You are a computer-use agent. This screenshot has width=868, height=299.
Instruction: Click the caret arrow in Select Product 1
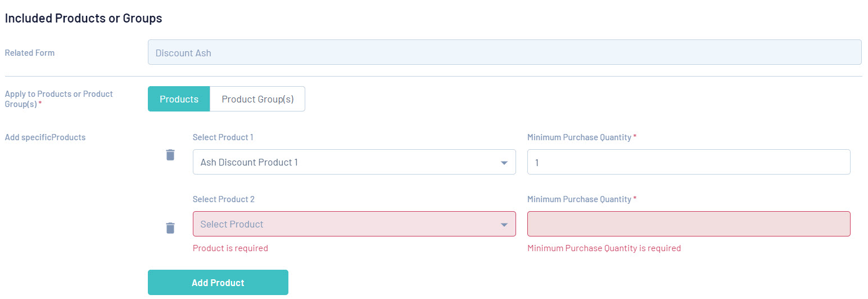tap(504, 163)
